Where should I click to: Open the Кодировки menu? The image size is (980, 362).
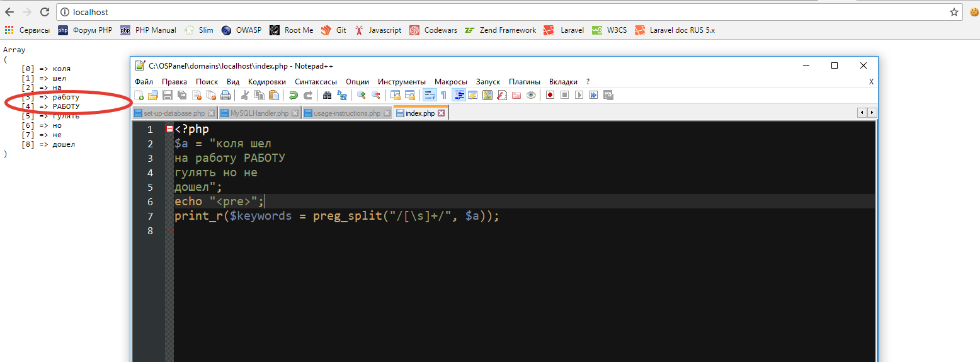[x=267, y=82]
